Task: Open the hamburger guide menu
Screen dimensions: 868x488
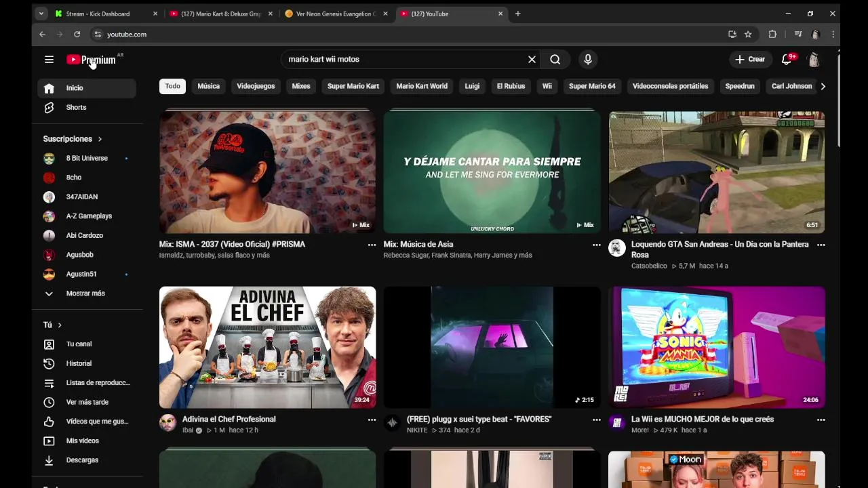Action: point(49,60)
